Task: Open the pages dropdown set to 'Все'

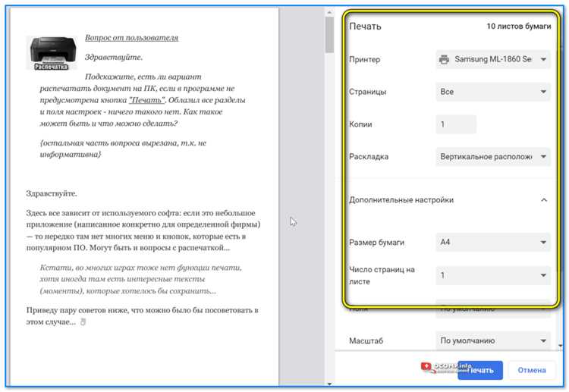Action: (493, 92)
